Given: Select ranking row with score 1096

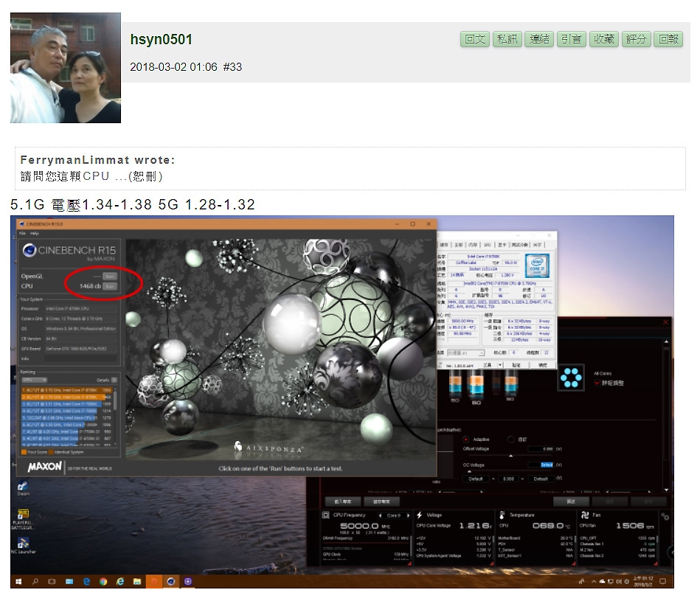Looking at the screenshot, I should pos(66,425).
